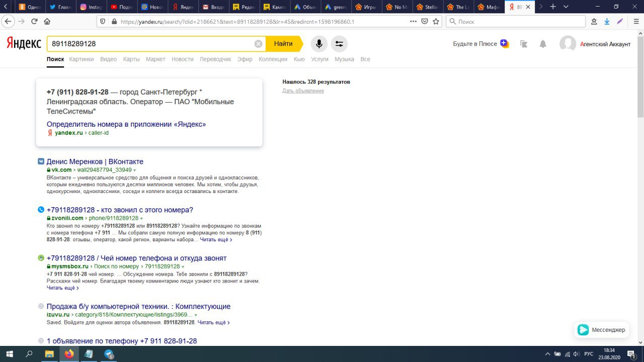Open the Музыка tab
This screenshot has width=644, height=362.
pos(344,59)
